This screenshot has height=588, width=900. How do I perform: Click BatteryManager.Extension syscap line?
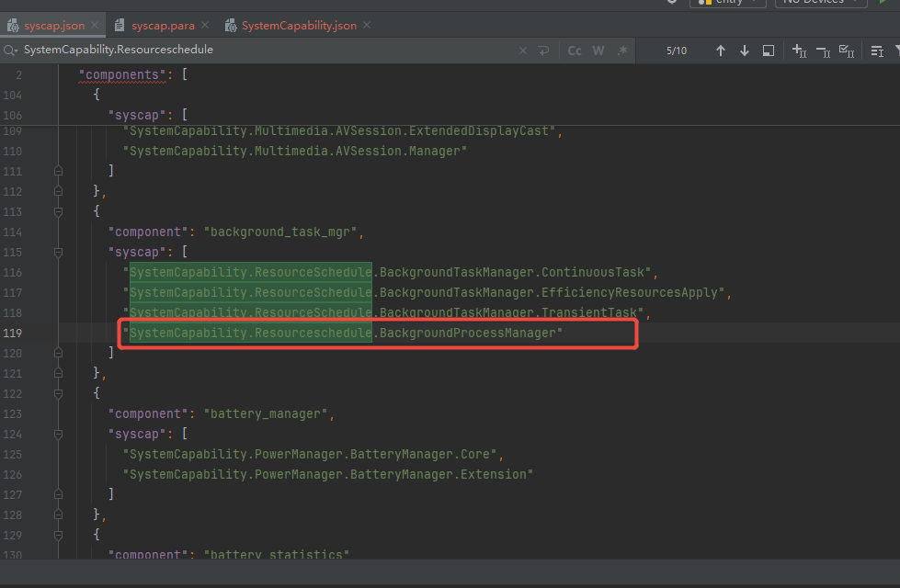[x=328, y=474]
